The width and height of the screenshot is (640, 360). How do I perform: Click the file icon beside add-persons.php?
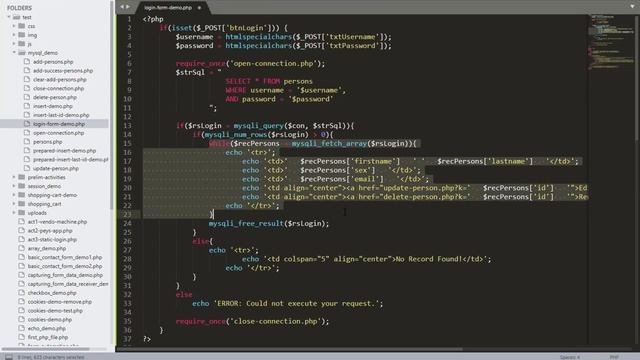click(27, 62)
